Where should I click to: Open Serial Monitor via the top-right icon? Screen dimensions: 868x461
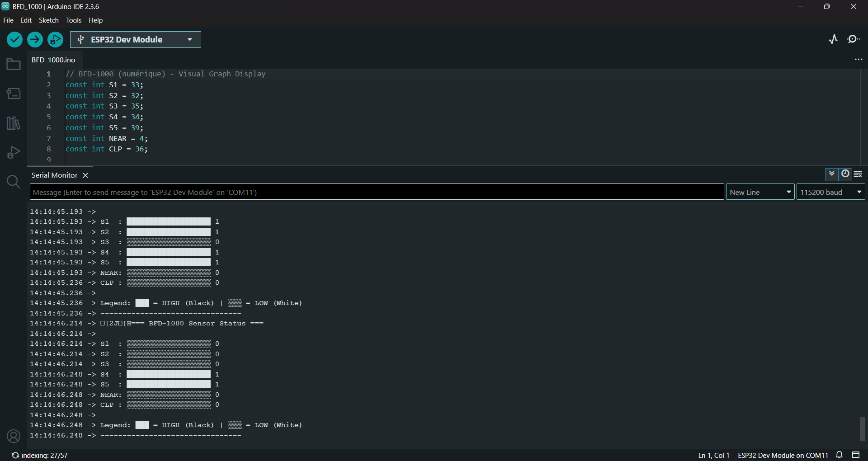854,39
